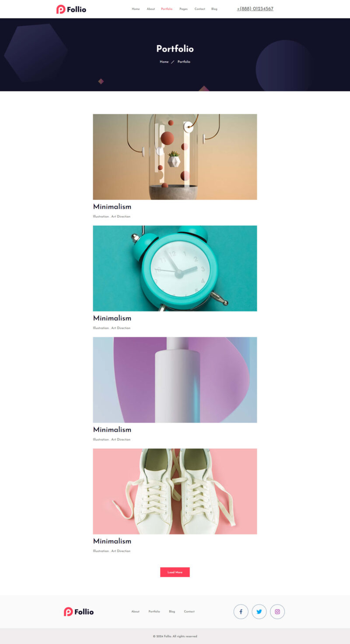Open the Facebook social icon in footer
Screen dimensions: 350x644
point(241,612)
